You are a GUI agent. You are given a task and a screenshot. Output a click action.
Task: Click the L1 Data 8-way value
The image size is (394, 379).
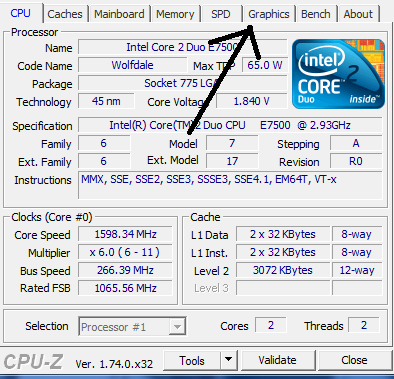pos(357,234)
